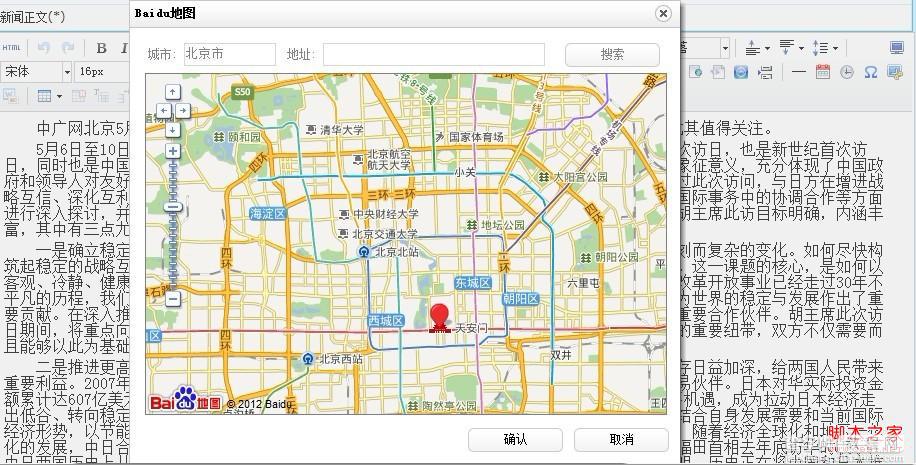Click the 西城区 district label
The width and height of the screenshot is (916, 465).
pyautogui.click(x=386, y=320)
